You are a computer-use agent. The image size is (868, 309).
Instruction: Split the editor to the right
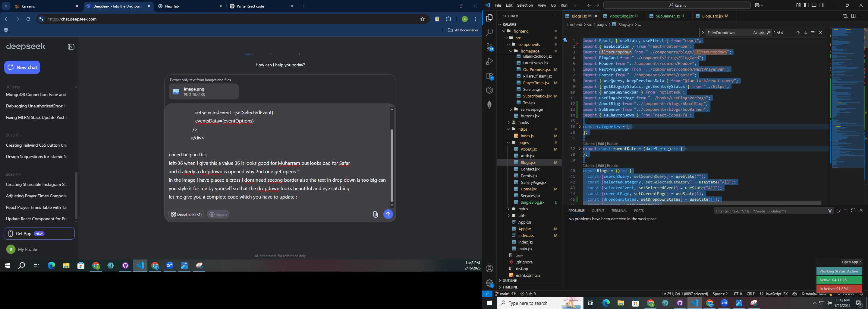coord(853,16)
